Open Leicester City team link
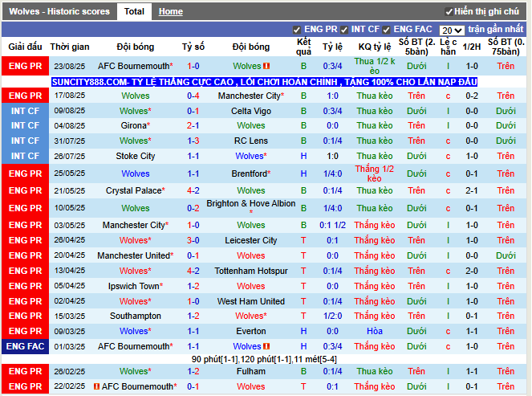The width and height of the screenshot is (532, 396). (251, 240)
